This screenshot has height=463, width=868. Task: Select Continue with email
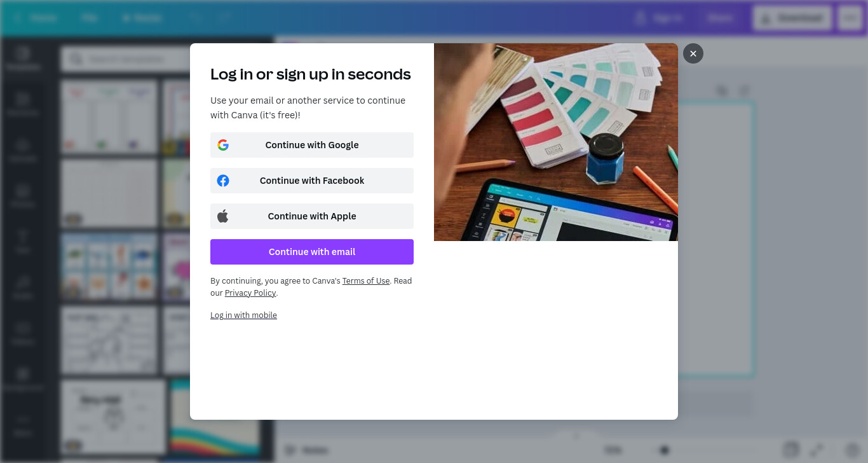point(312,252)
